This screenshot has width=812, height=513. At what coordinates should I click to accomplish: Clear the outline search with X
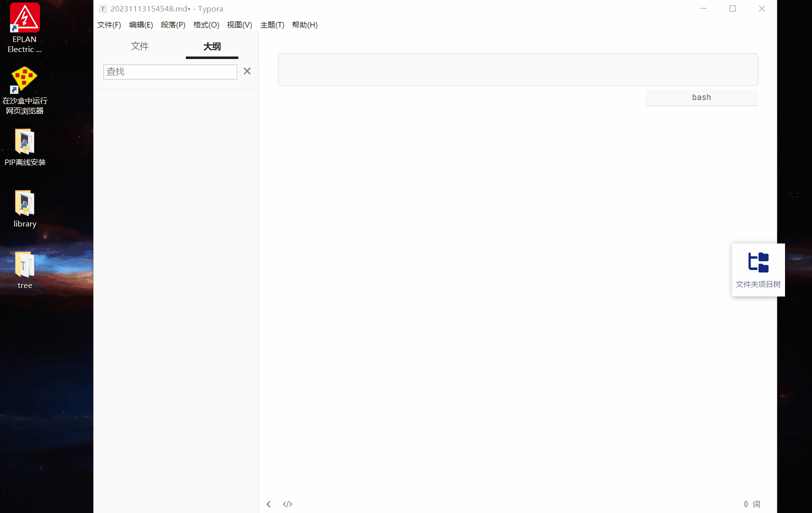(247, 71)
